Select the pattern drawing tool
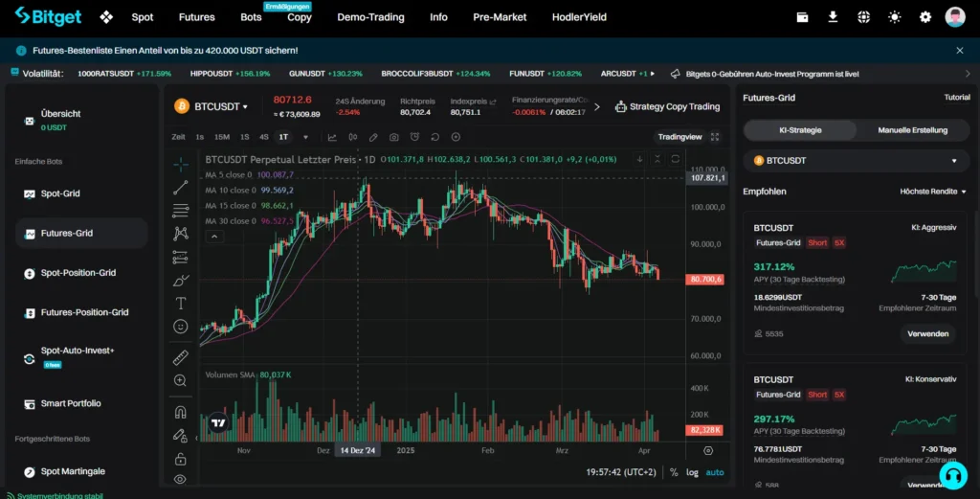980x499 pixels. (x=181, y=234)
